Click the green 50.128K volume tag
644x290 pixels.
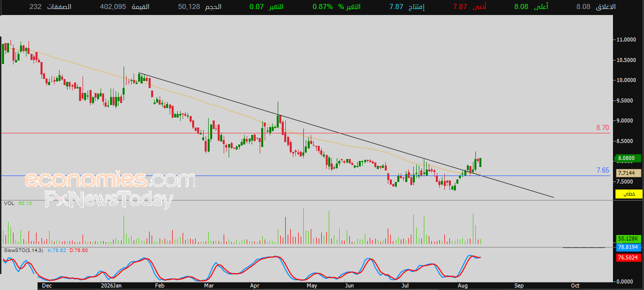(629, 239)
